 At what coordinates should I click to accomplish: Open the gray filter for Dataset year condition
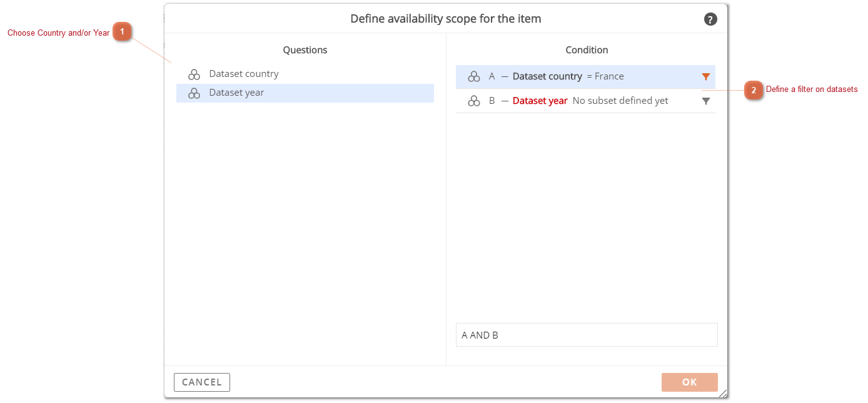tap(706, 101)
